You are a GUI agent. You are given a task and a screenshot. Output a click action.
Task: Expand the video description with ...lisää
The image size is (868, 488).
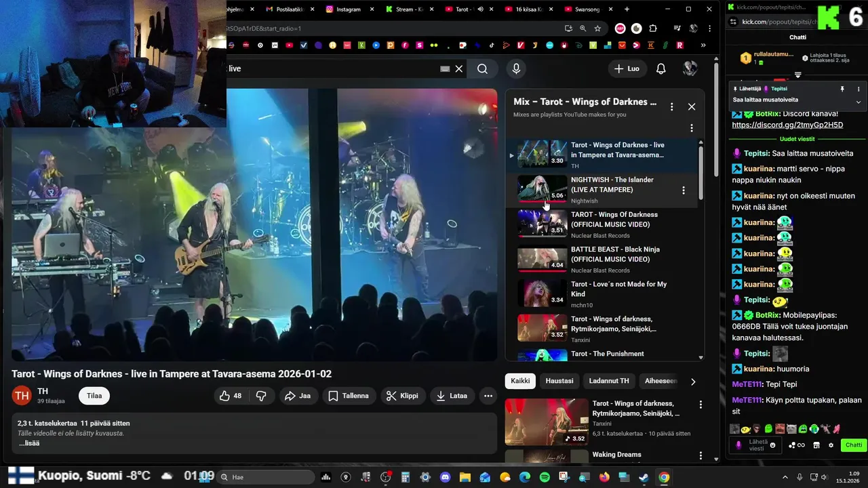(29, 443)
